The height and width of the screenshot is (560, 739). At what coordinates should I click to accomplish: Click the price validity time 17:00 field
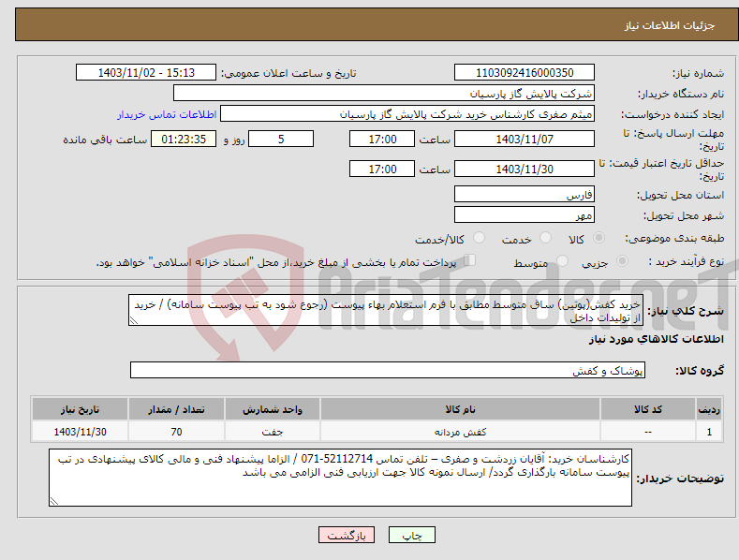[x=382, y=169]
